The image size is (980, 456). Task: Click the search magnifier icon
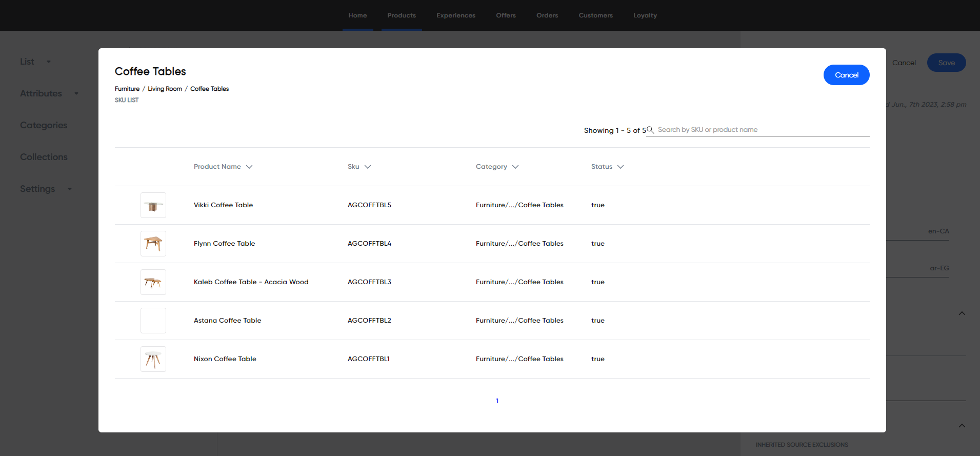click(650, 130)
